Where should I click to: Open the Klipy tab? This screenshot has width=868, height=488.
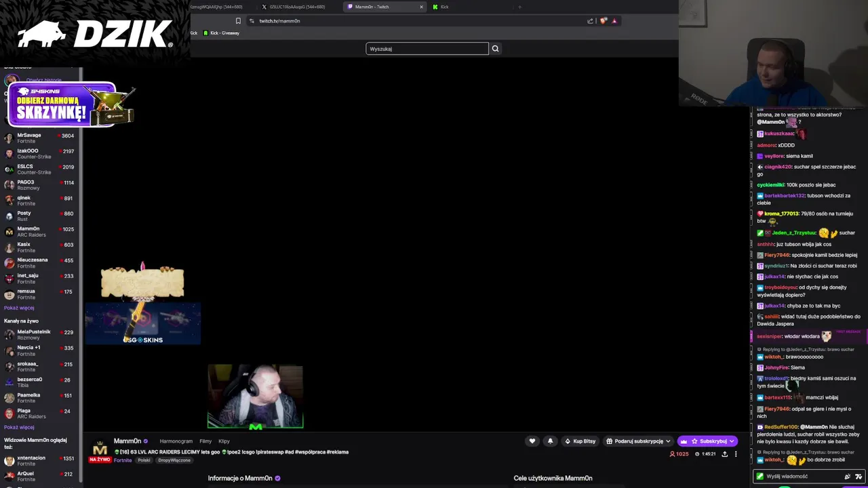click(224, 441)
